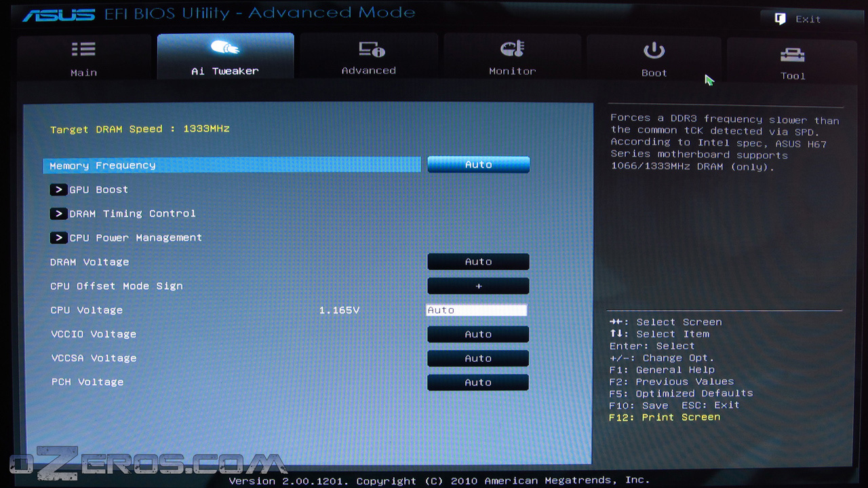This screenshot has height=488, width=868.
Task: Click the Select Item key hint
Action: (x=660, y=334)
